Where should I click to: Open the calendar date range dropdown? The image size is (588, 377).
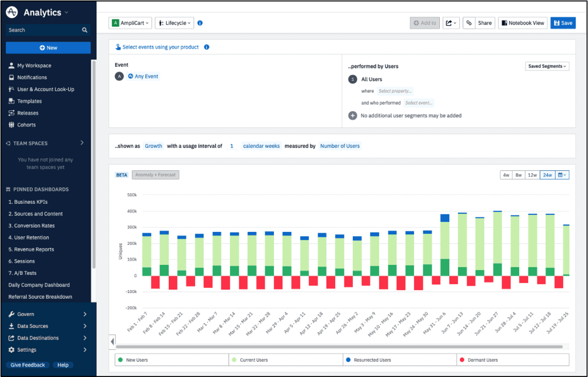[x=562, y=175]
